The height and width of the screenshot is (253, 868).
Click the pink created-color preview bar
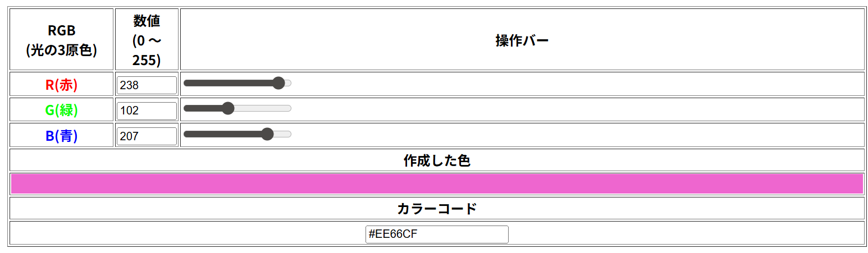[437, 183]
